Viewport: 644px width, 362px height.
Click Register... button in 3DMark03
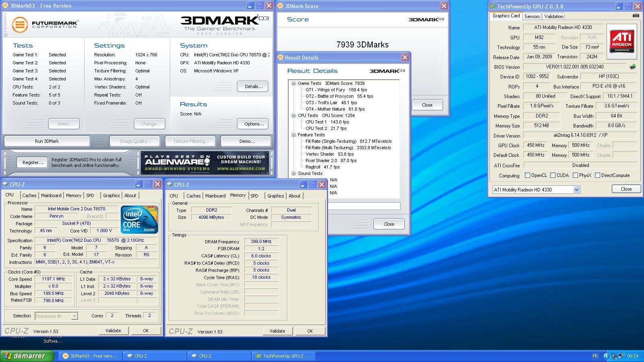click(x=33, y=162)
